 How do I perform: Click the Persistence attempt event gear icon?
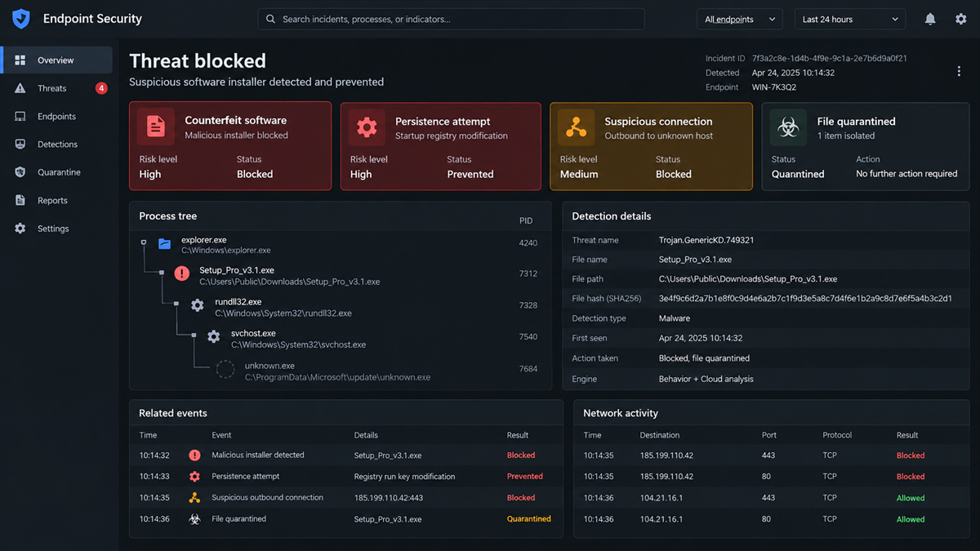[194, 477]
